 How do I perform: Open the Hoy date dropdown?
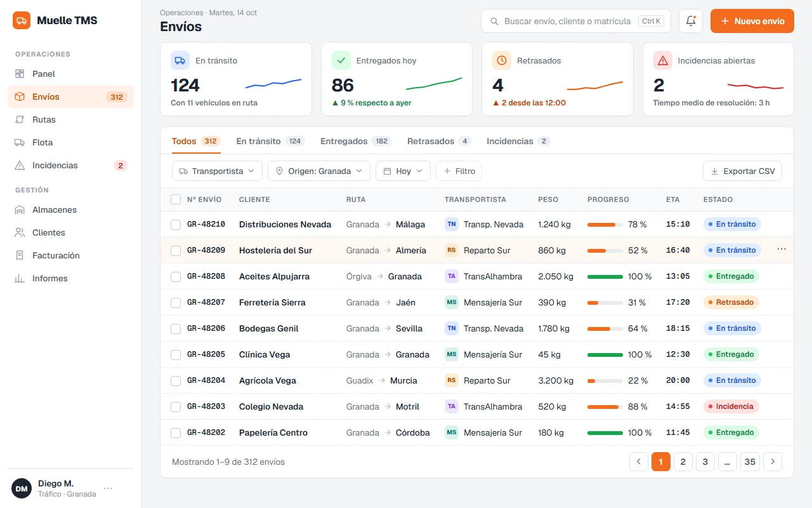click(x=403, y=171)
